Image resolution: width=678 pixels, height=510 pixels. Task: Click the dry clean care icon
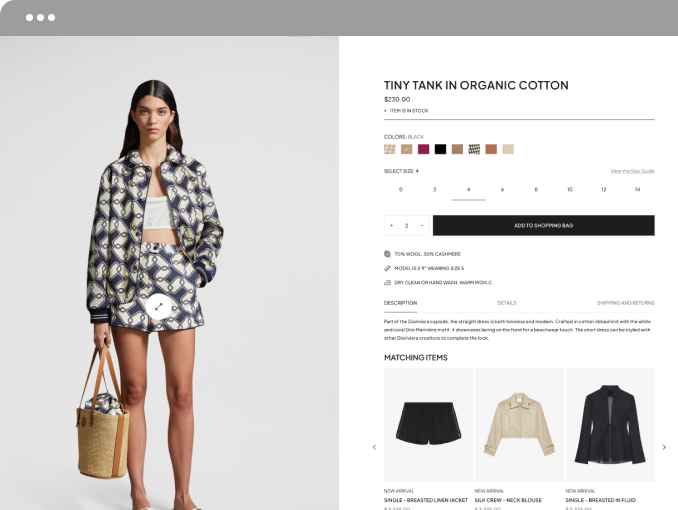(387, 282)
